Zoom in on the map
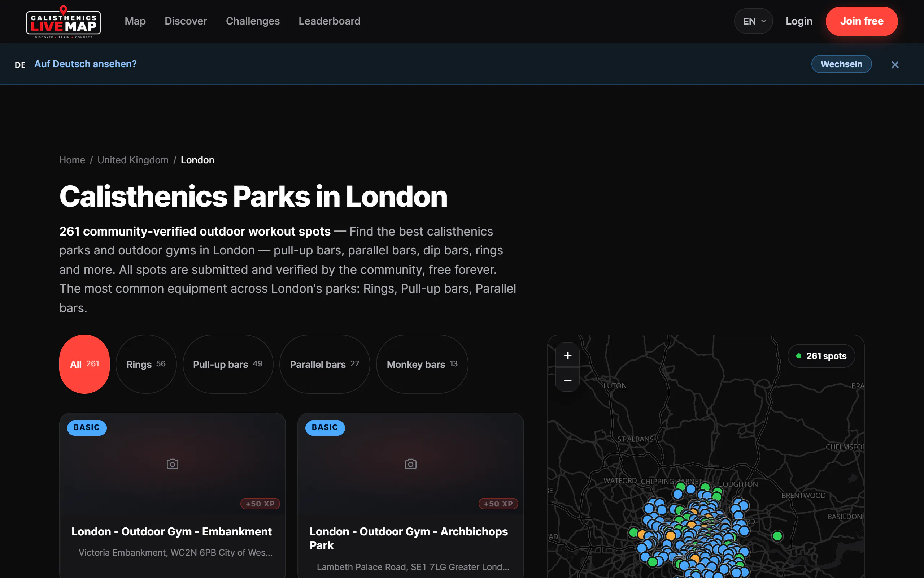Image resolution: width=924 pixels, height=578 pixels. (567, 355)
